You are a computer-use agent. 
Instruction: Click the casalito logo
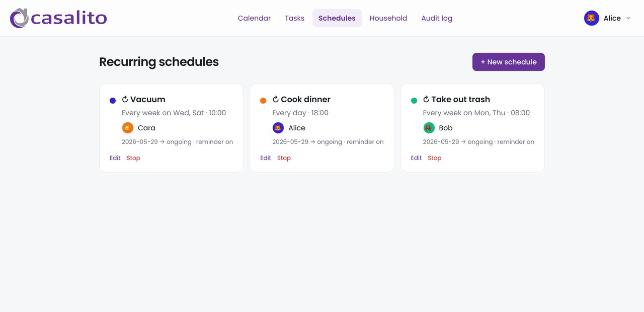point(58,18)
